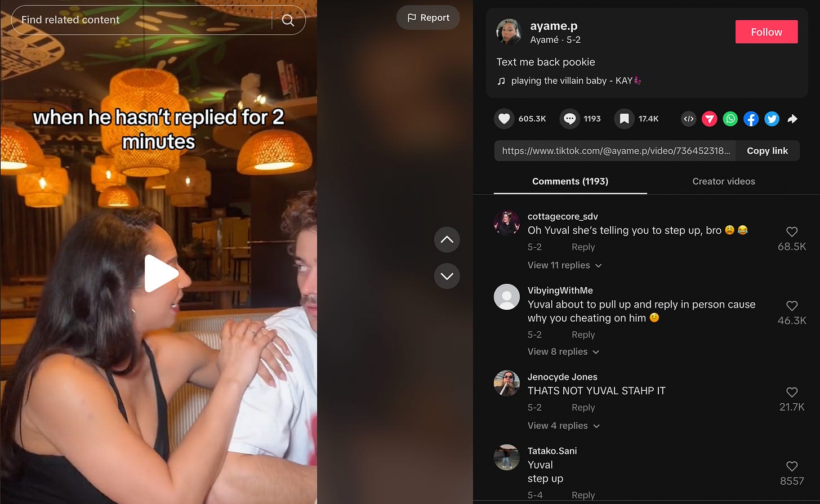
Task: Go to next video with down arrow
Action: coord(447,276)
